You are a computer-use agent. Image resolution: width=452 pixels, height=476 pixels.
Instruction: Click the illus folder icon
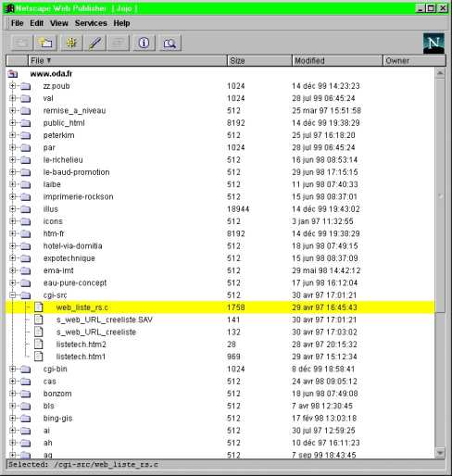25,209
